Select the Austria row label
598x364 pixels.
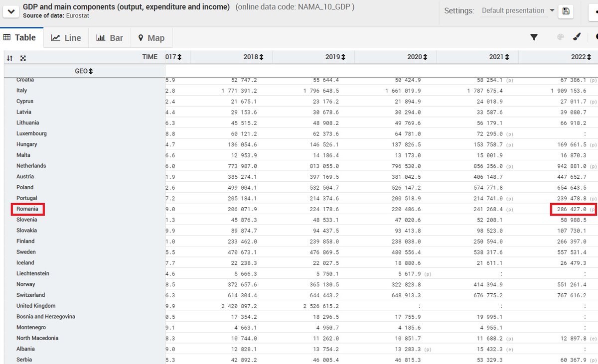click(x=25, y=177)
